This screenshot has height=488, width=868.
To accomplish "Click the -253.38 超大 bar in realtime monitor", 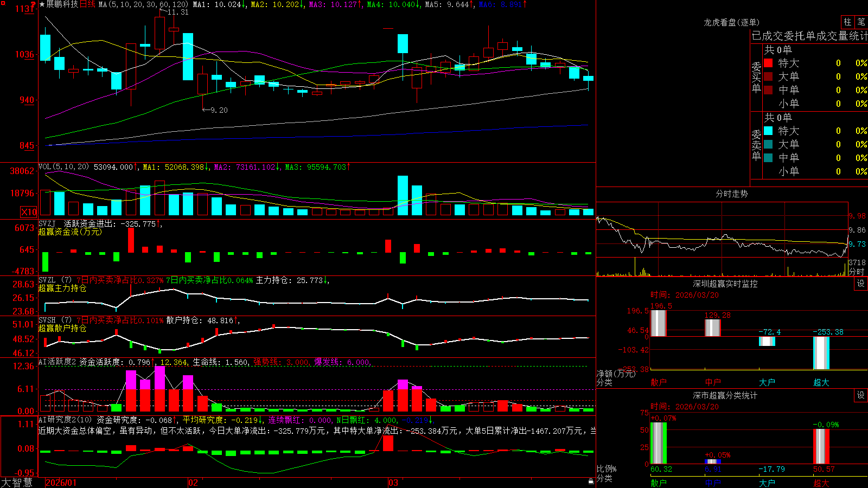I will 821,353.
